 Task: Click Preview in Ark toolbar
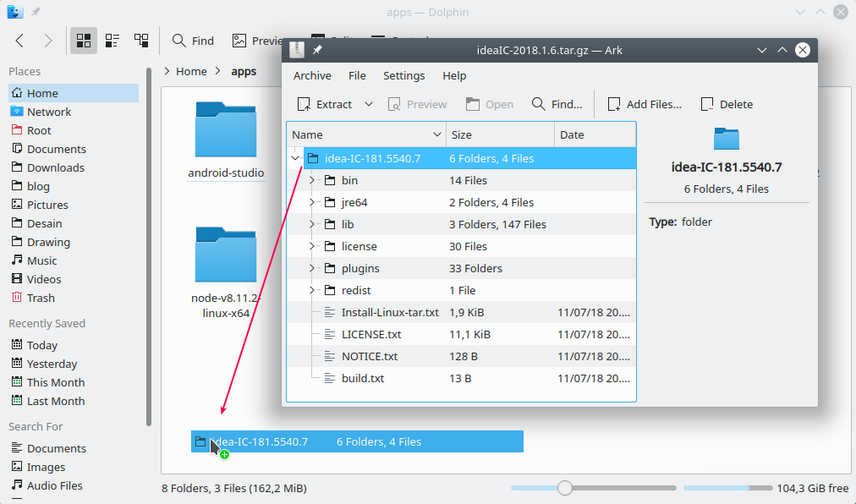coord(417,104)
